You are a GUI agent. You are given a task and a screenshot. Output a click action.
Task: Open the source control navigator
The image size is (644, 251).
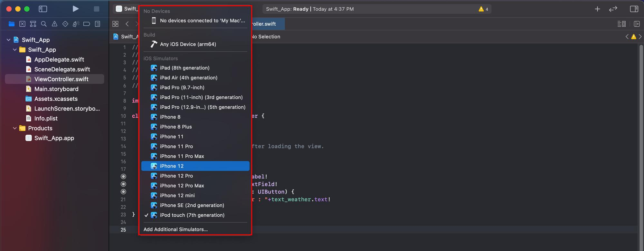(22, 24)
